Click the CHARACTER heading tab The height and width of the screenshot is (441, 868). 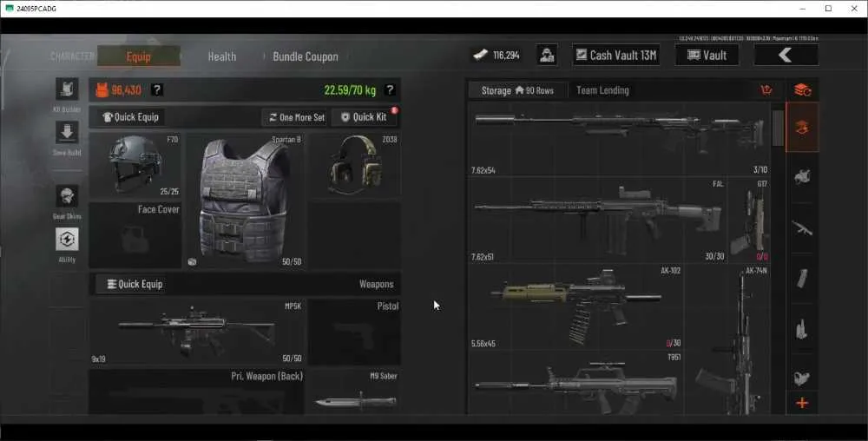73,56
